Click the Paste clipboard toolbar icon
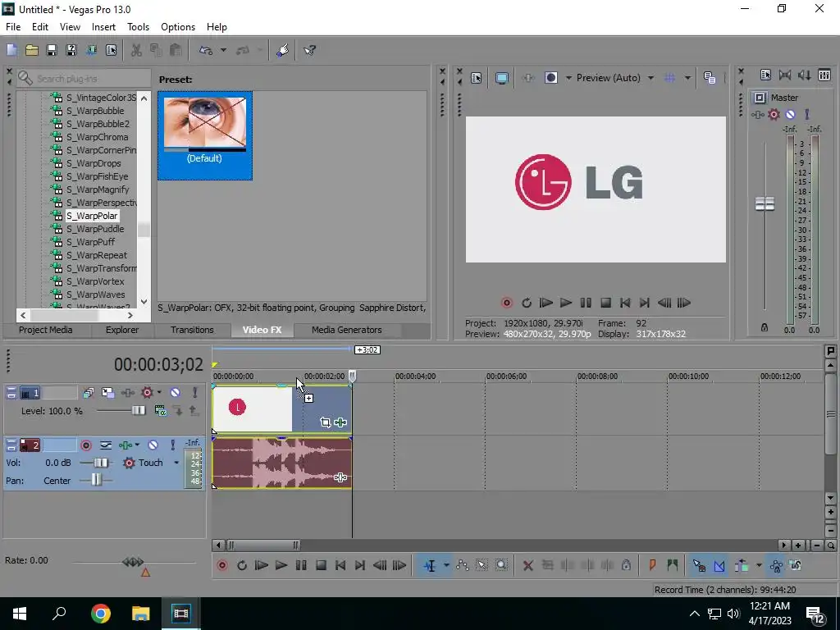This screenshot has width=840, height=630. (x=176, y=50)
